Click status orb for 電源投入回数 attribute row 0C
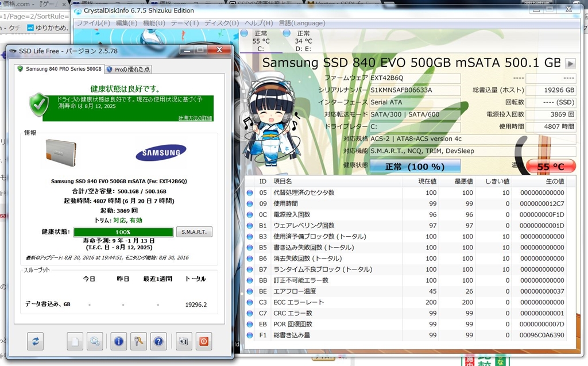588x366 pixels. point(250,215)
